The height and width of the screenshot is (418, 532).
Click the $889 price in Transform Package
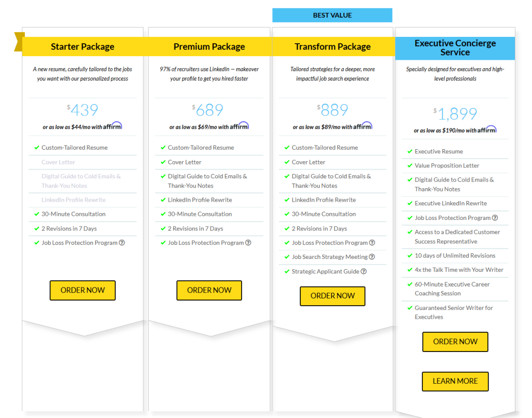[x=333, y=110]
